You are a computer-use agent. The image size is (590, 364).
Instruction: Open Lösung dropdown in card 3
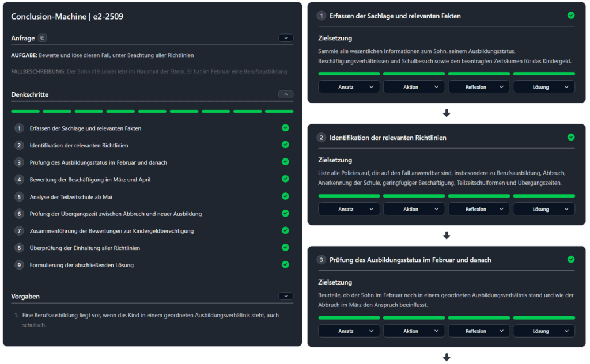(x=544, y=331)
